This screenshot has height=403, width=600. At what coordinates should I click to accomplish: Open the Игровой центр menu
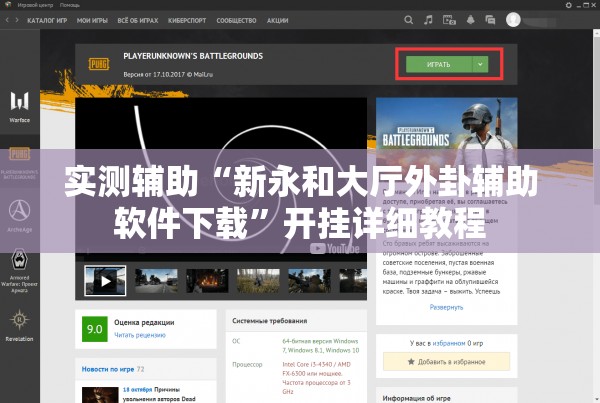[35, 5]
